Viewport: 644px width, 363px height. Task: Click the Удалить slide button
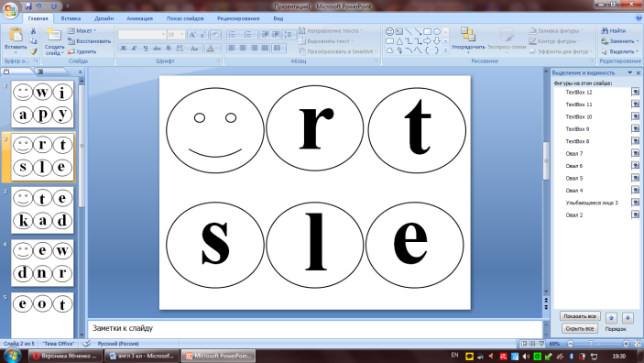point(82,51)
